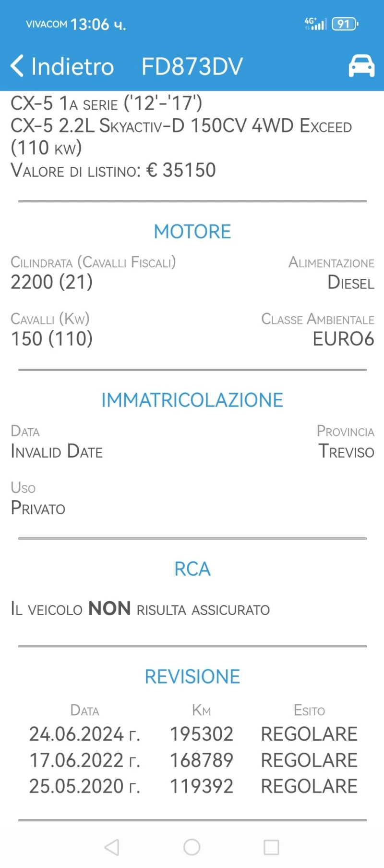The image size is (384, 868).
Task: Tap the Valore di listino price
Action: pos(113,170)
